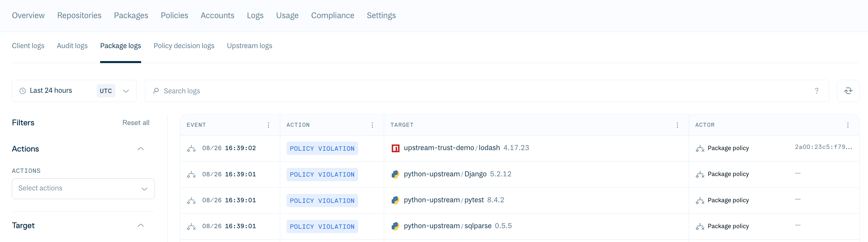Click the refresh logs icon button
This screenshot has height=242, width=868.
click(848, 91)
